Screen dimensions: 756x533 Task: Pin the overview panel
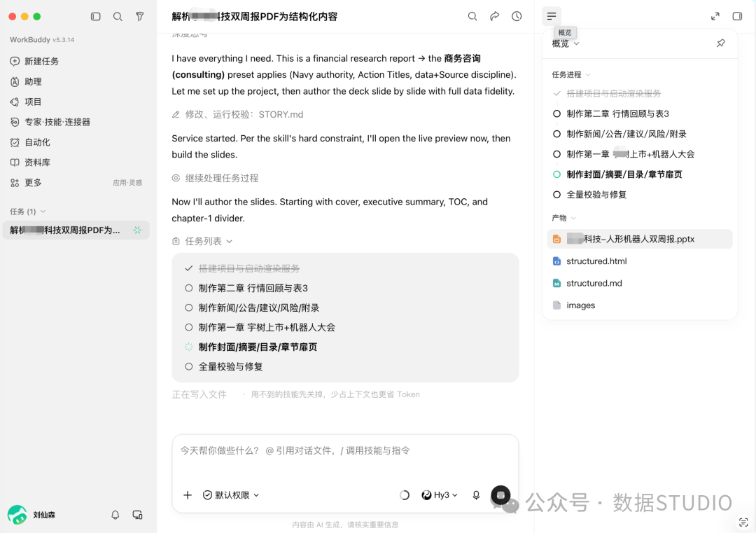click(721, 43)
